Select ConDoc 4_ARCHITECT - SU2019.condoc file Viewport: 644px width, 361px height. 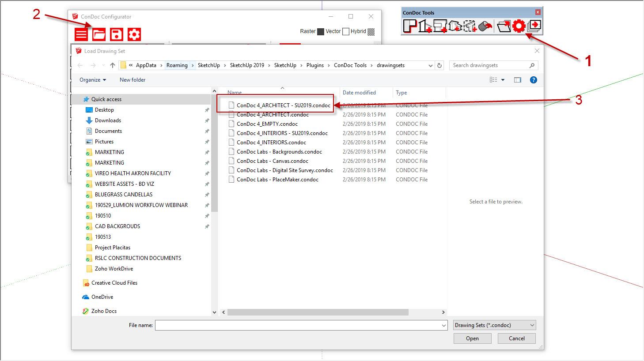coord(283,105)
